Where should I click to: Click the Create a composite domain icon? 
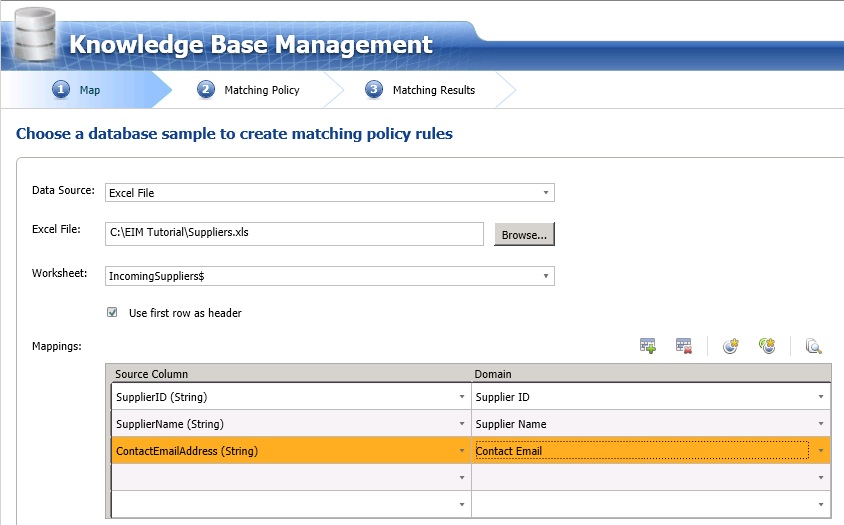767,346
